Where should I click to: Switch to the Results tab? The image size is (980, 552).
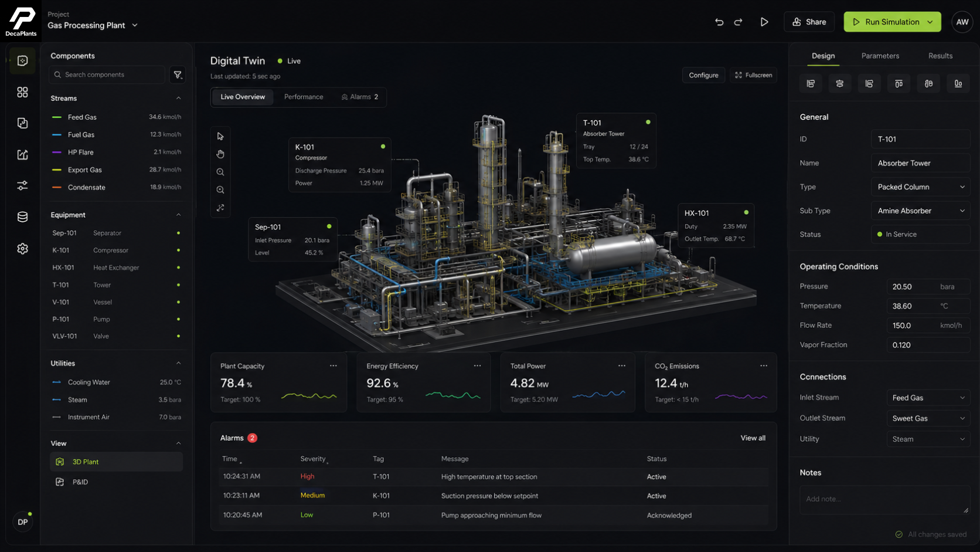pos(940,56)
